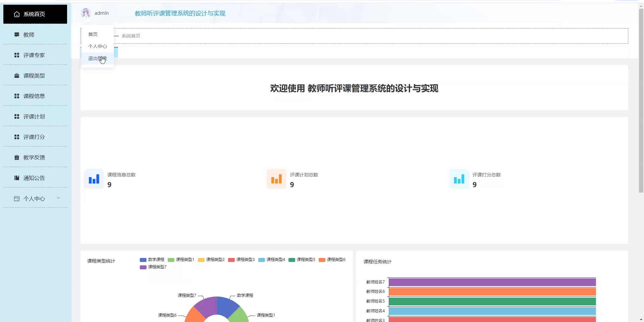Click the home icon beside 系统首页

click(17, 14)
